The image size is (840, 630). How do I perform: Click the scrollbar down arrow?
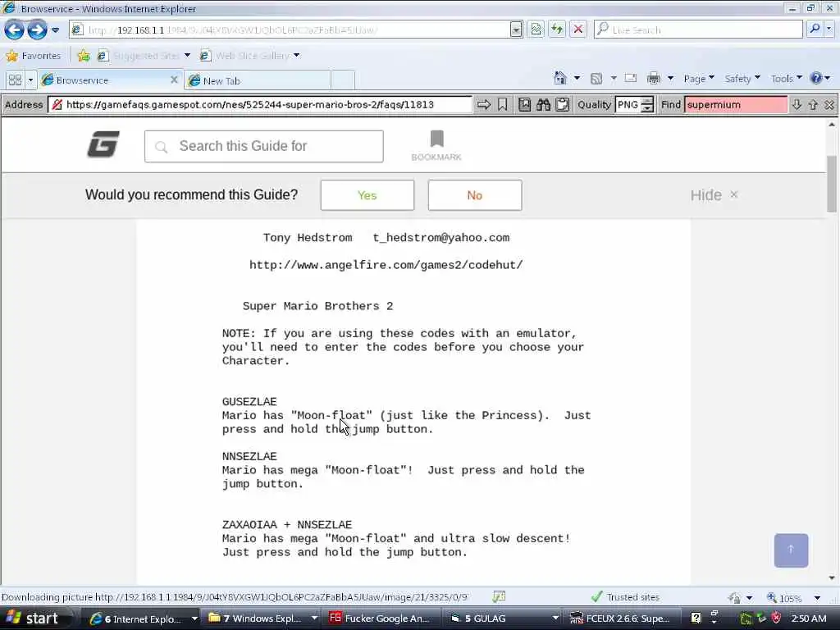[832, 577]
